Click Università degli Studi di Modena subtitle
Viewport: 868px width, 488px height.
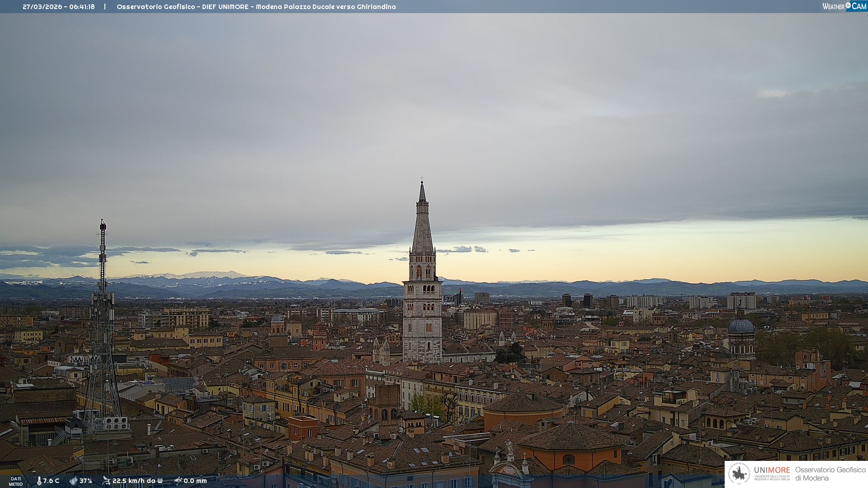pyautogui.click(x=772, y=478)
